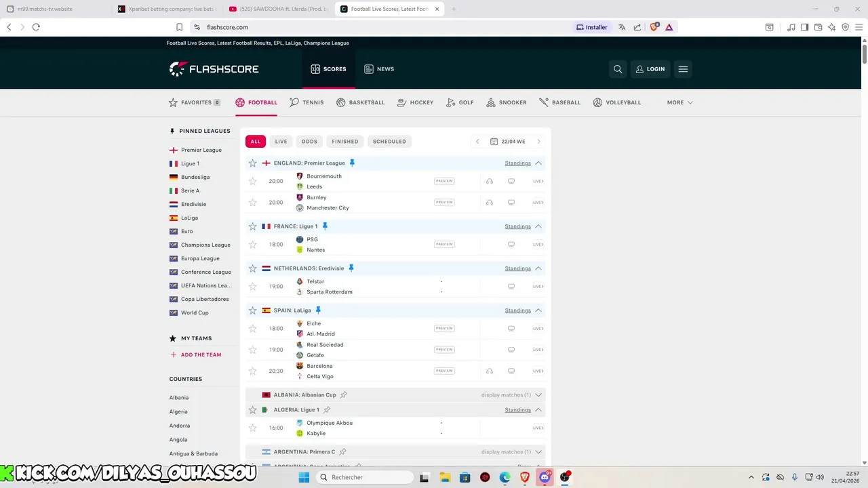Star the Spain LaLiga league header
This screenshot has height=488, width=868.
pyautogui.click(x=253, y=310)
